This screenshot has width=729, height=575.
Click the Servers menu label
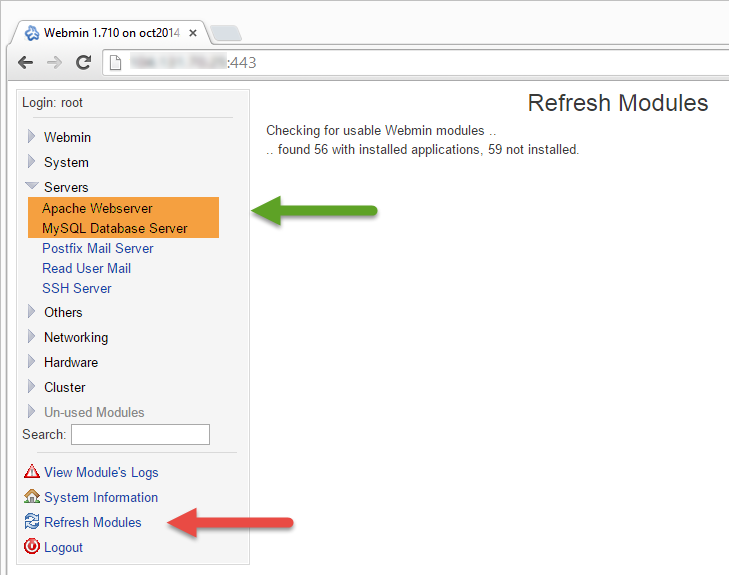(66, 187)
